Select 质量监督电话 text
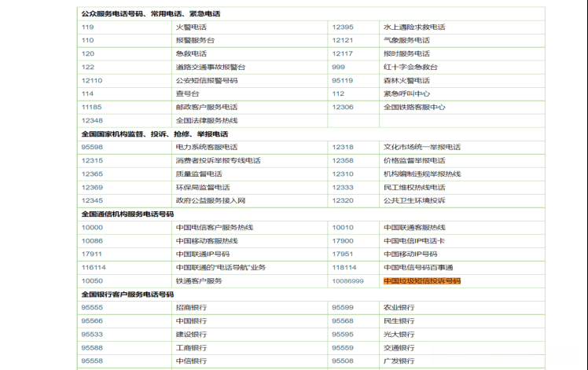The image size is (588, 370). [x=199, y=174]
